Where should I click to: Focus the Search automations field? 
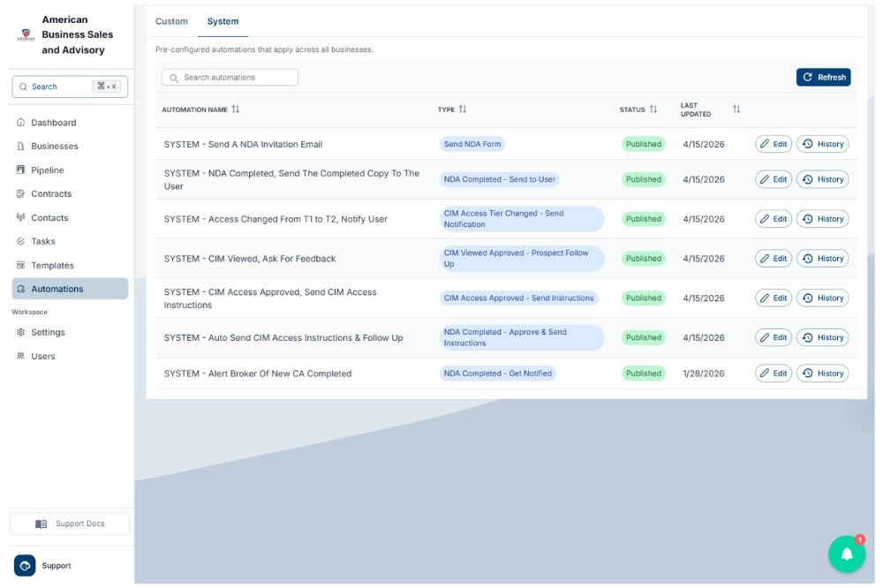tap(230, 77)
